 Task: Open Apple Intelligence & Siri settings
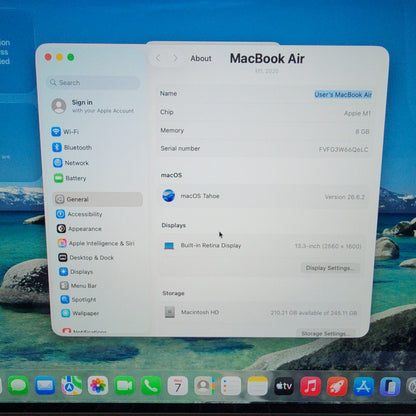pyautogui.click(x=96, y=243)
